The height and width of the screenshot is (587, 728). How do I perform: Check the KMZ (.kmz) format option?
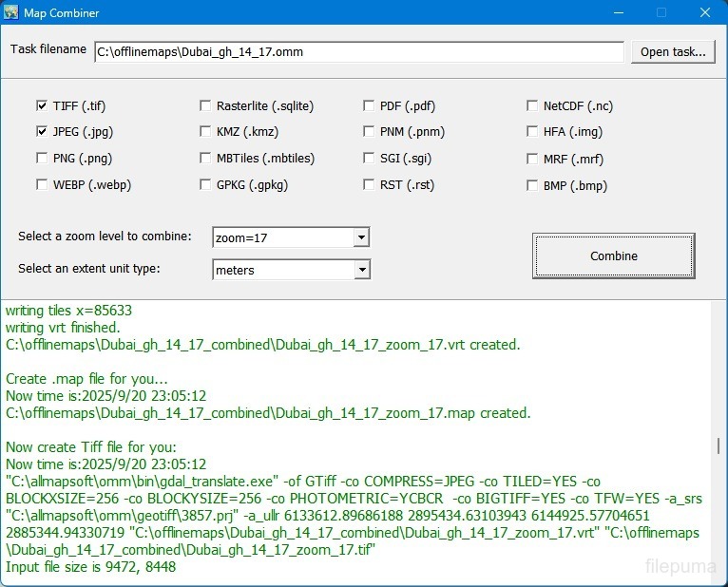[x=205, y=132]
